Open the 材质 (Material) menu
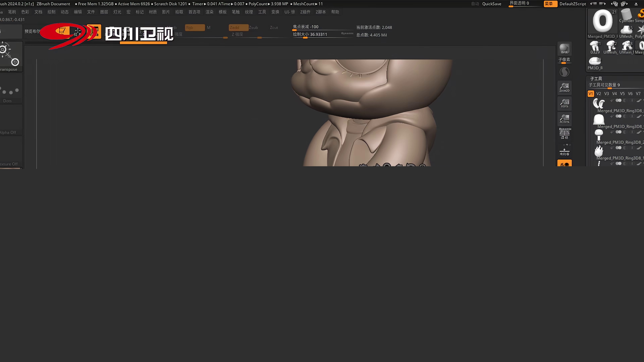This screenshot has width=644, height=362. 152,12
